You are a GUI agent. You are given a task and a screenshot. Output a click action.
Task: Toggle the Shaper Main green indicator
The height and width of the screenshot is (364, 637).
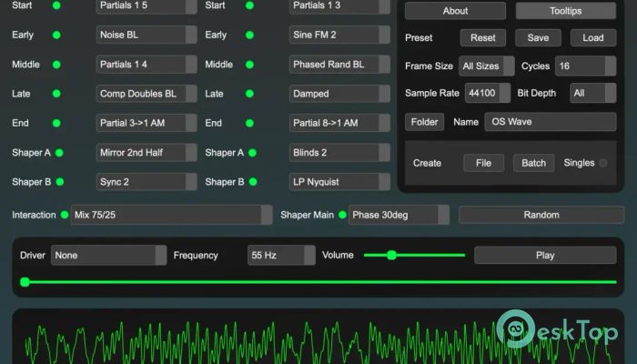point(342,215)
